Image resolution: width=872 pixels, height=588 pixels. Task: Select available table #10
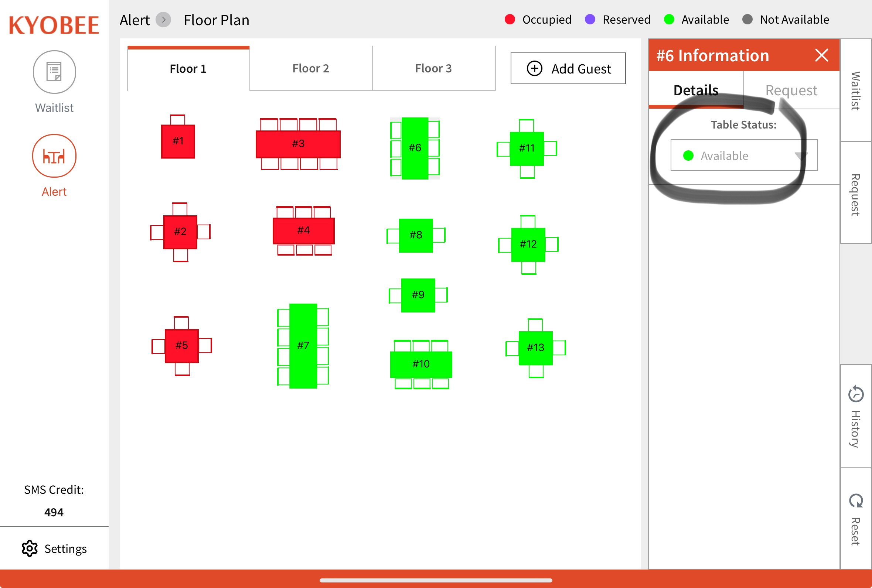[x=421, y=364]
